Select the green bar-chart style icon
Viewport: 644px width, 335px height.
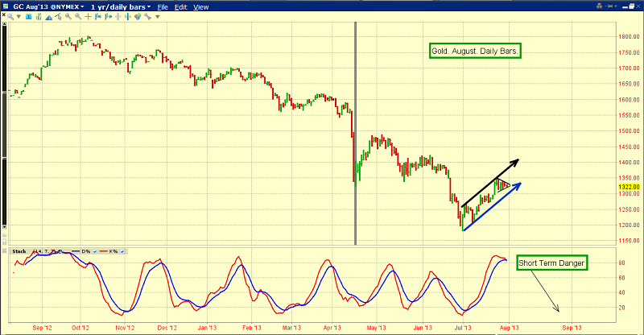(x=39, y=17)
